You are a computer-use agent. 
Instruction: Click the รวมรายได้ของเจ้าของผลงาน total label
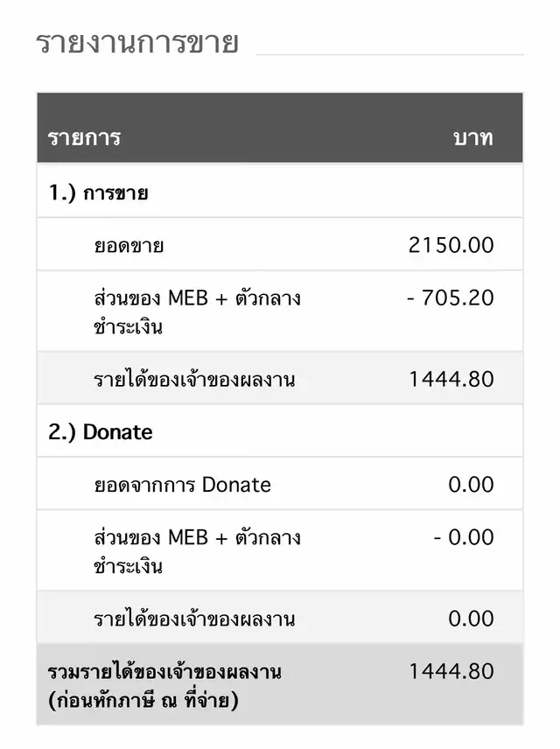(164, 672)
